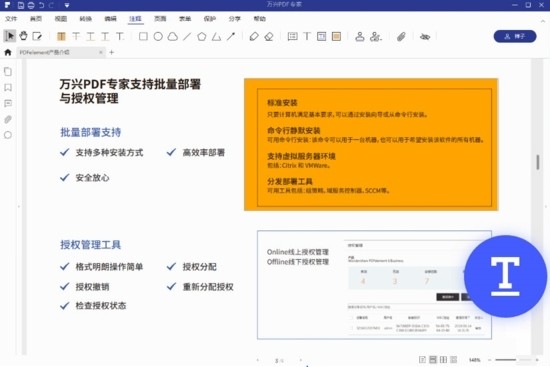Select the cloud shape tool
The width and height of the screenshot is (550, 367).
[173, 36]
